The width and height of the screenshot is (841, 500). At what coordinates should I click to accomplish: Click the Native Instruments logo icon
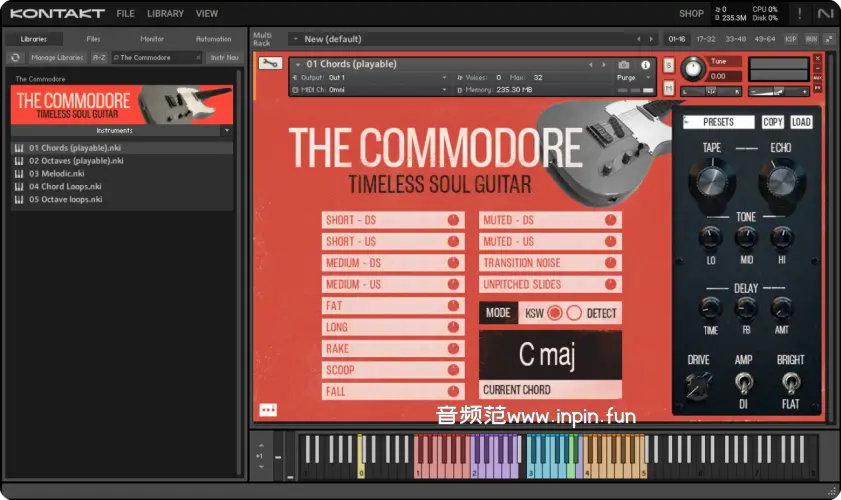click(x=825, y=13)
